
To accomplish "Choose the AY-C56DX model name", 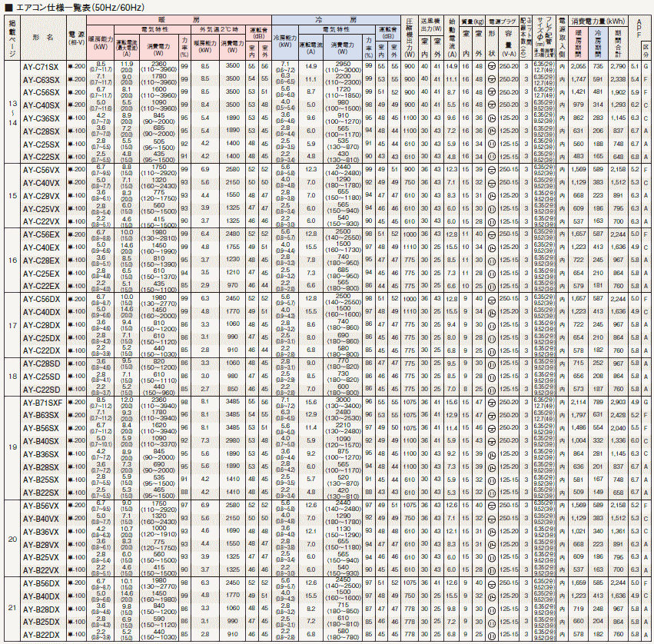I will [x=41, y=300].
